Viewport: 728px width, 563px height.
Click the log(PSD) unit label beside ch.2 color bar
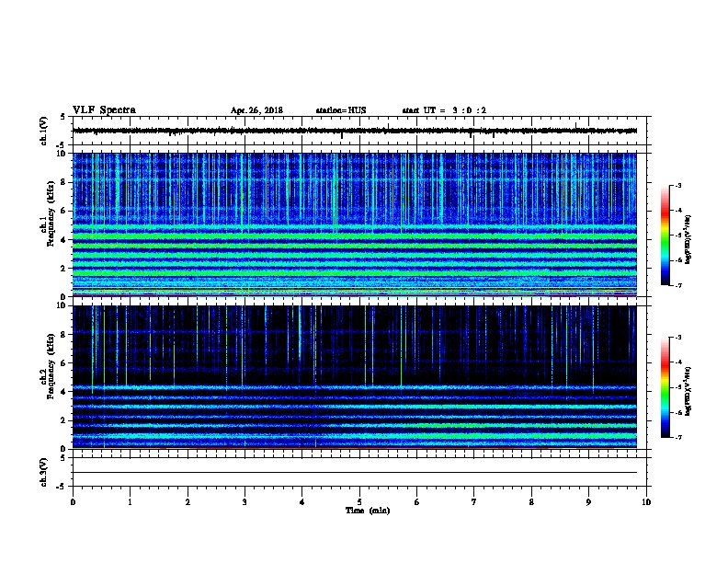[x=688, y=391]
